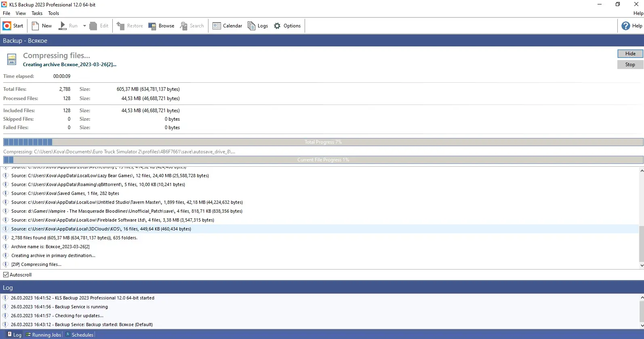Screen dimensions: 644x339
Task: Click info icon beside 'Checking for updates' entry
Action: pos(5,316)
